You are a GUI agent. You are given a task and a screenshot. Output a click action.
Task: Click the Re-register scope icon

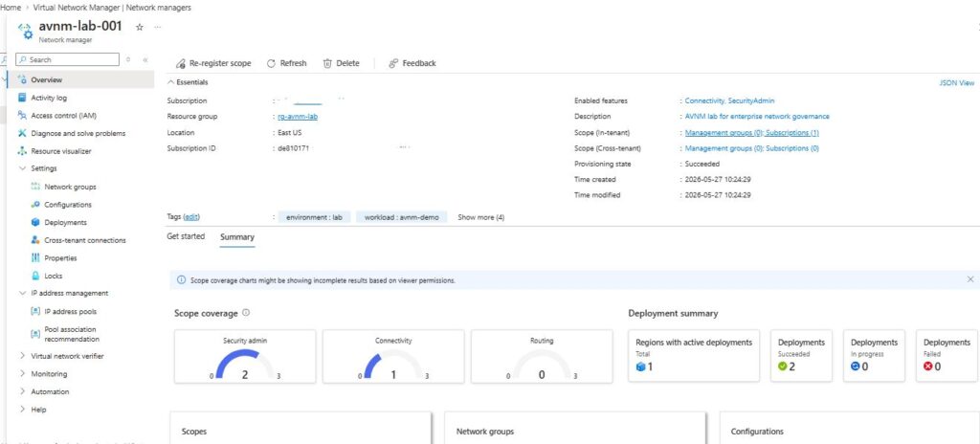tap(181, 63)
